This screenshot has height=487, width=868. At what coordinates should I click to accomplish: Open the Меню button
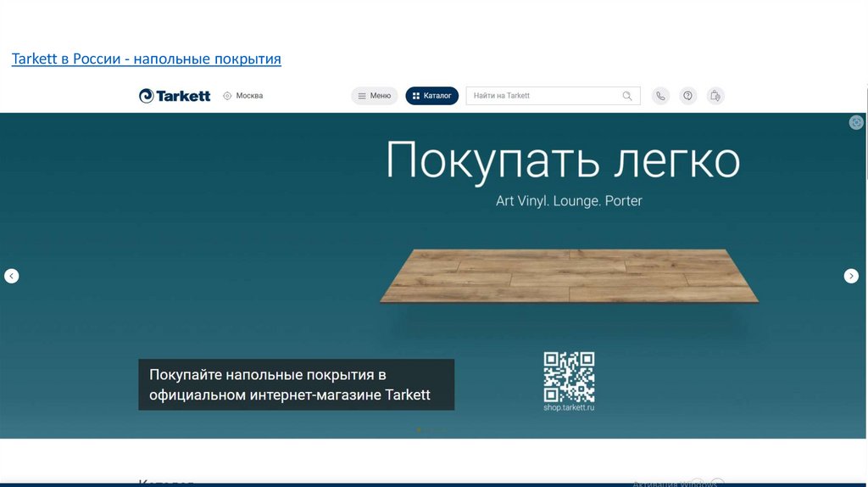coord(374,96)
